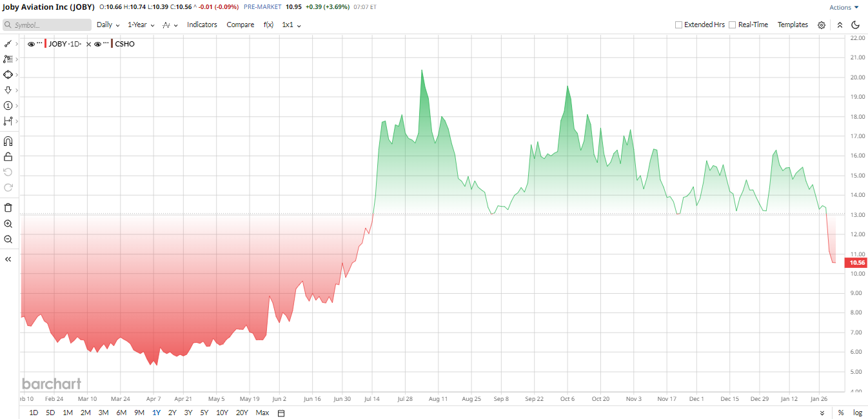Image resolution: width=868 pixels, height=419 pixels.
Task: Open the custom date range calendar icon
Action: pyautogui.click(x=281, y=413)
